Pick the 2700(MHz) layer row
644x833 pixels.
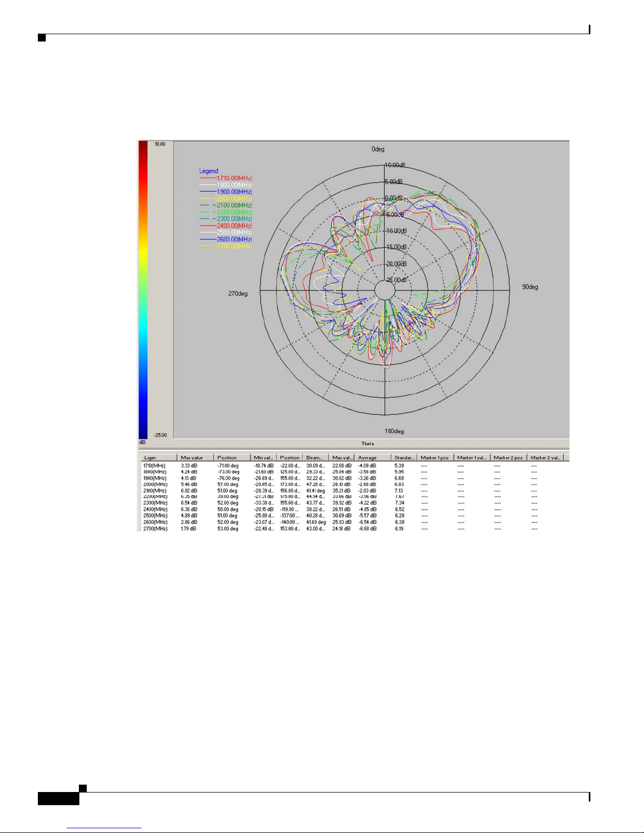[155, 529]
